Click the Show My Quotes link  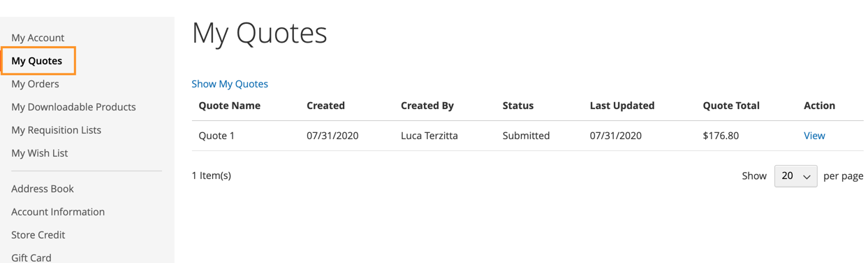(230, 84)
